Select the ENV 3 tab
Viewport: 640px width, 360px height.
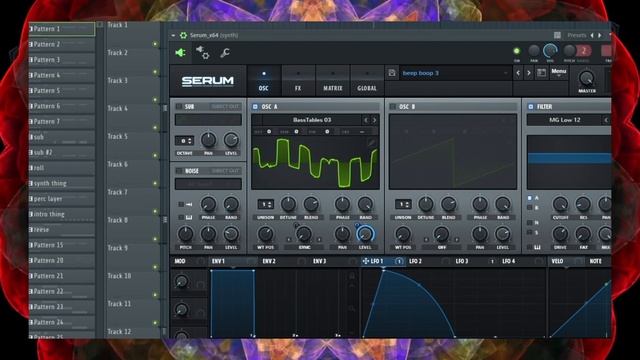pos(320,261)
